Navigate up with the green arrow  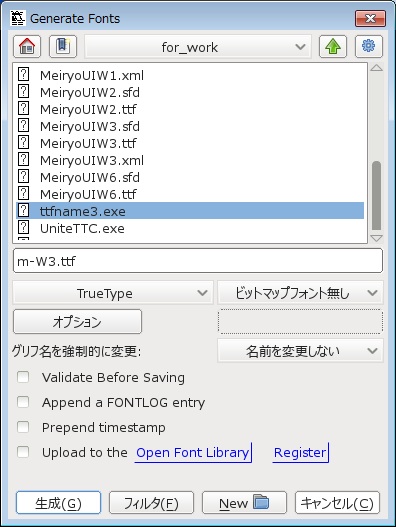point(333,46)
